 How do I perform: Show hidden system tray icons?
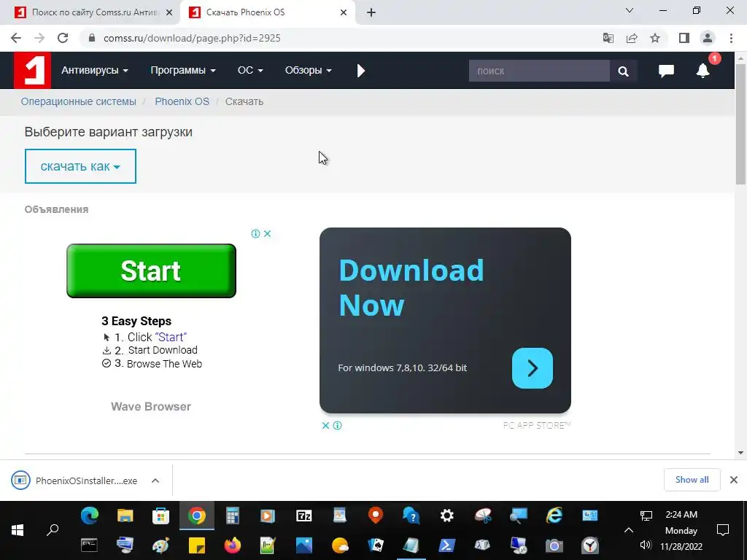point(629,530)
